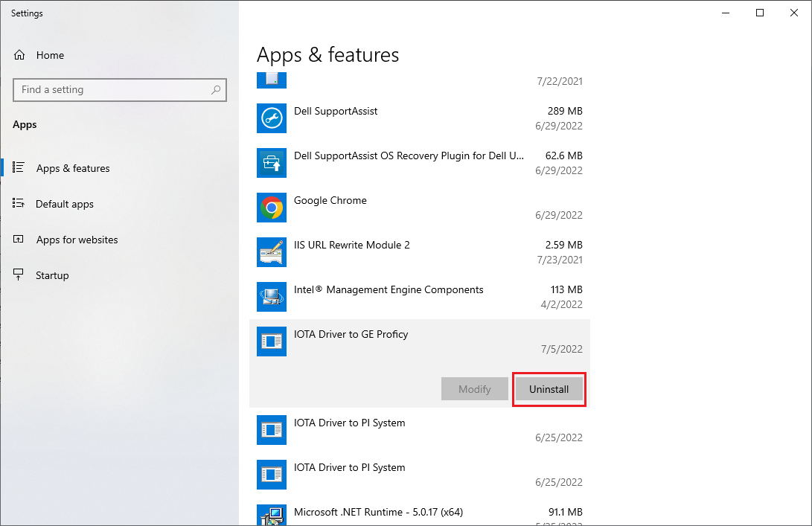Click the 2.59 MB size value
Viewport: 812px width, 526px height.
point(564,245)
